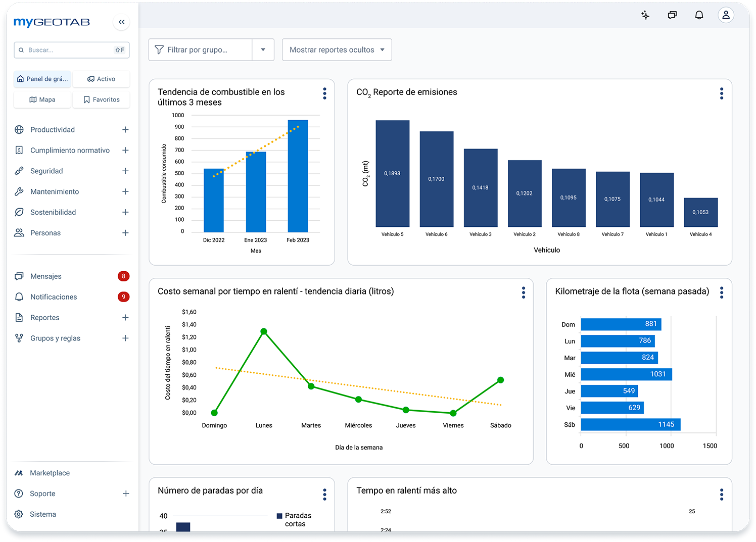
Task: Open options menu for CO2 Reporte de emisiones
Action: click(721, 93)
